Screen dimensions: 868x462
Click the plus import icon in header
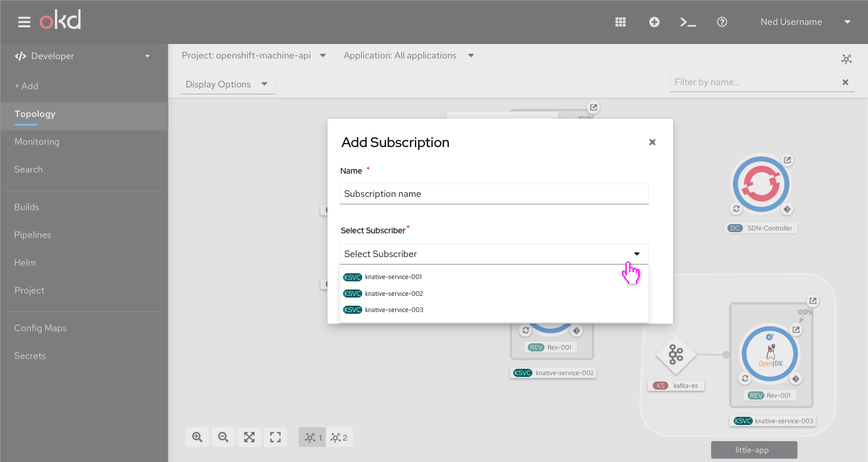[654, 22]
